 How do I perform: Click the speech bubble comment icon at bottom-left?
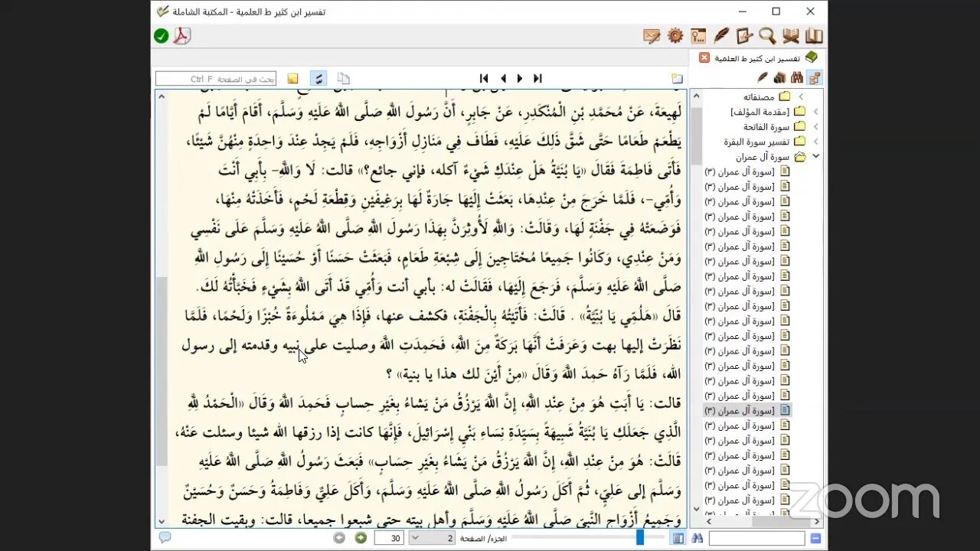pos(165,538)
